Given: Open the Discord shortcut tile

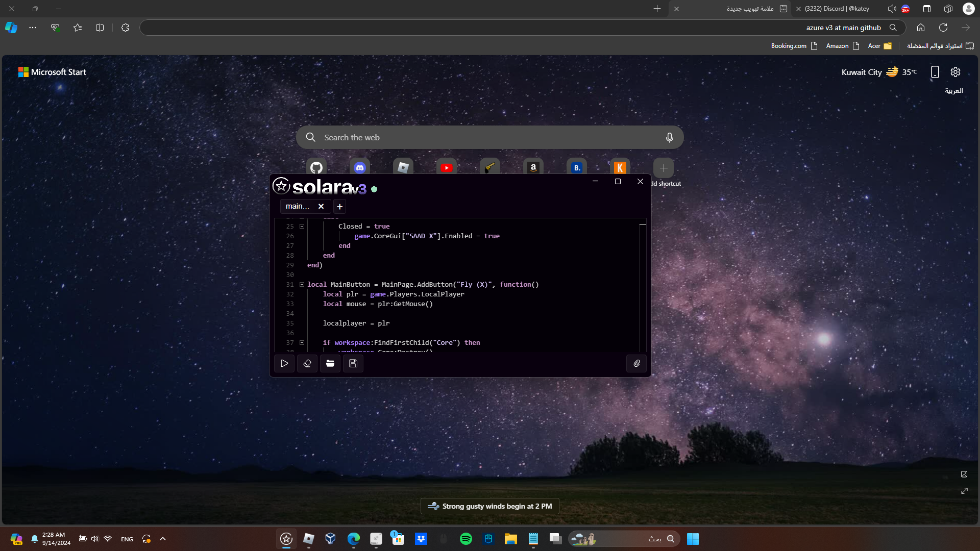Looking at the screenshot, I should coord(360,167).
